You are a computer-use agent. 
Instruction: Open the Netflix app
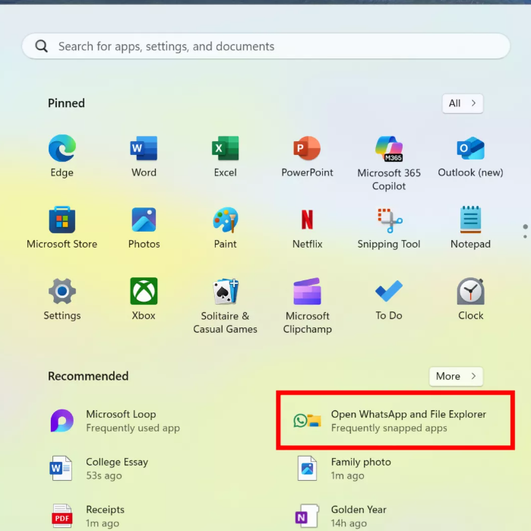tap(307, 228)
